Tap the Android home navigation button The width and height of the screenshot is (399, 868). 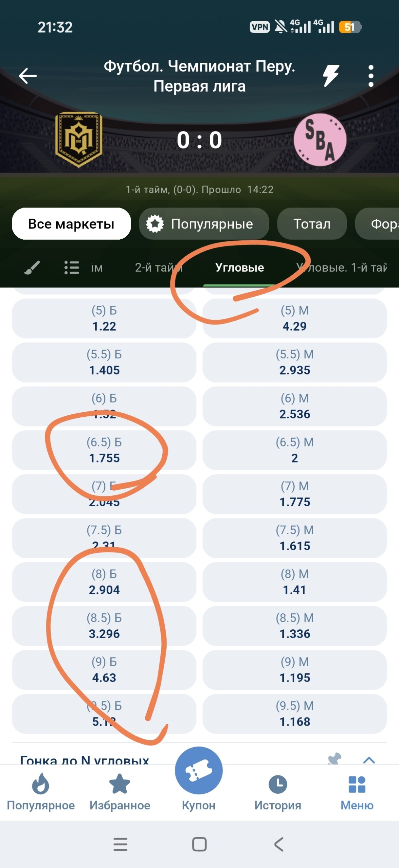click(x=199, y=844)
